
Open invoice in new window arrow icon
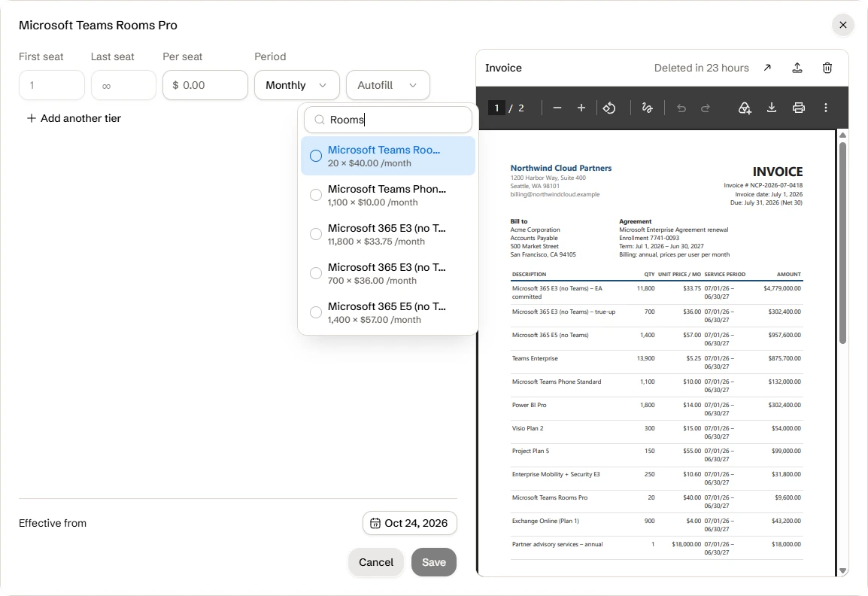pos(767,68)
